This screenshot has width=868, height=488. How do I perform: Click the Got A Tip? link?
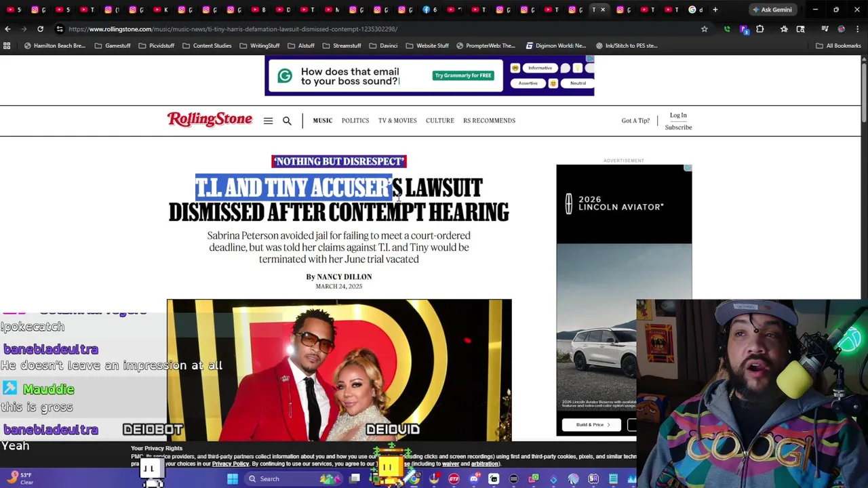pos(635,121)
